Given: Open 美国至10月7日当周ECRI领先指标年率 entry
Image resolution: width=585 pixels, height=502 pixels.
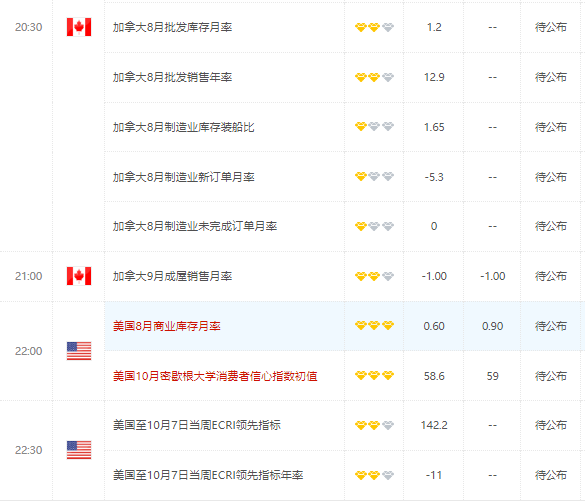Looking at the screenshot, I should click(208, 475).
